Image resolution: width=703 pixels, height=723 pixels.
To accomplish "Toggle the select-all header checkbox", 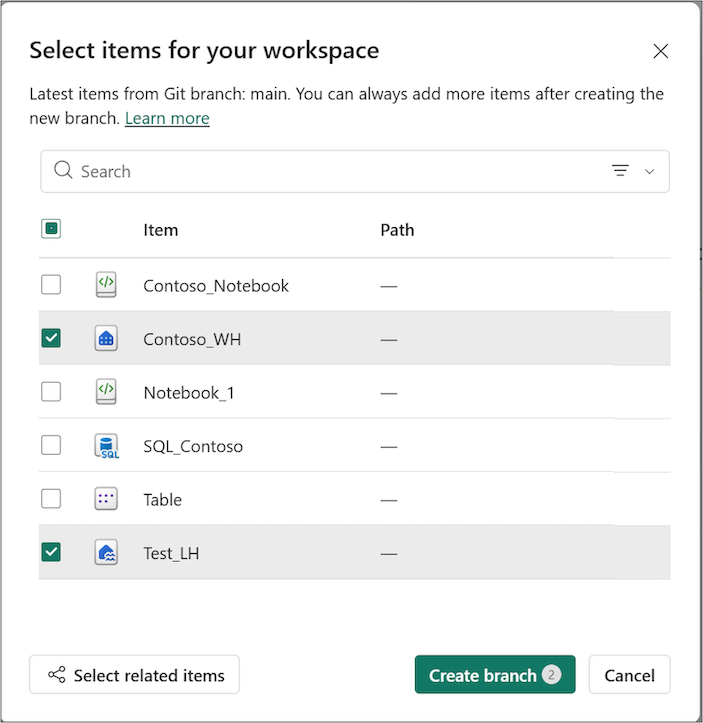I will click(51, 229).
